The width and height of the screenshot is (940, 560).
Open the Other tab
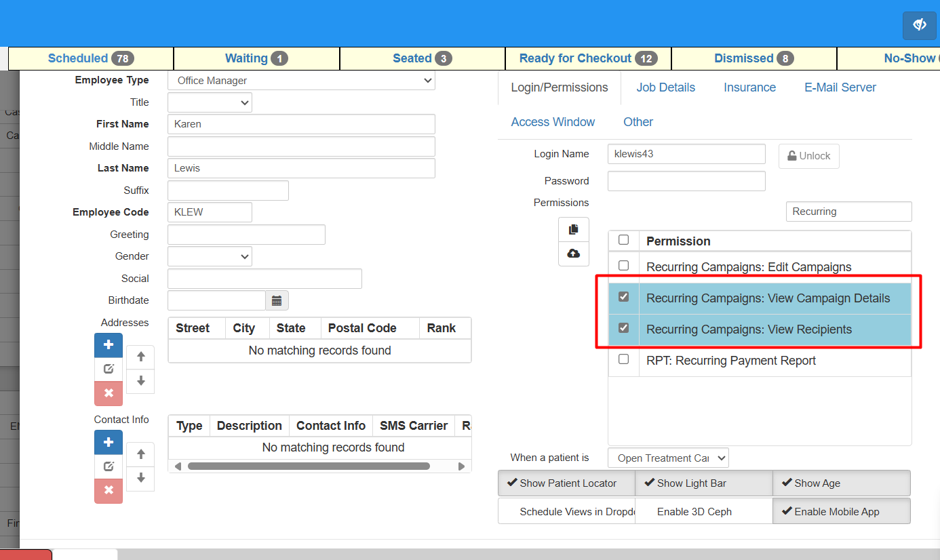pos(638,122)
